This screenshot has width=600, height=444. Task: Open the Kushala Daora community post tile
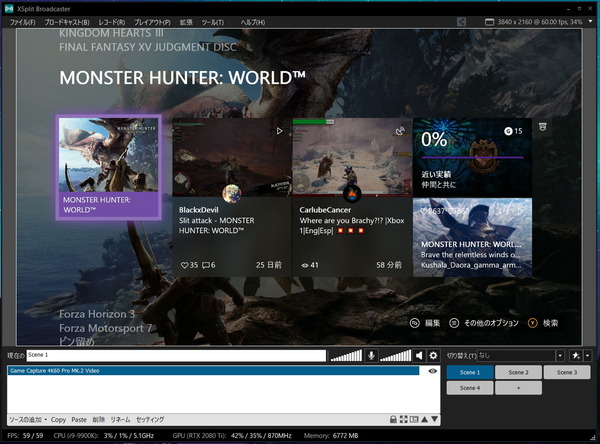click(473, 237)
